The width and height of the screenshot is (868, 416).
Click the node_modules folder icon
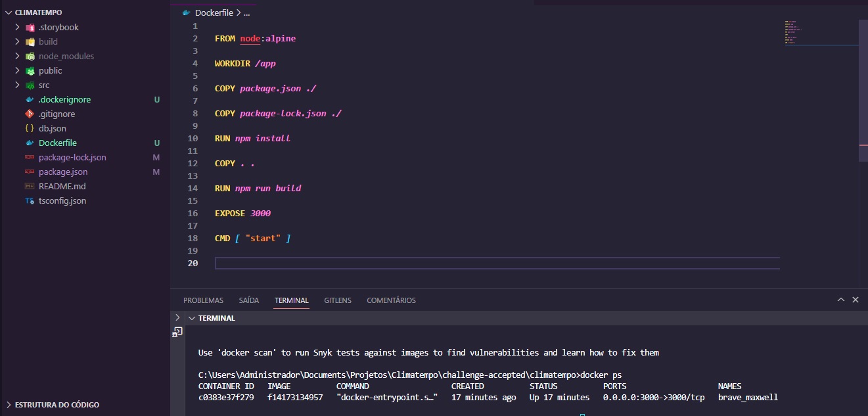(30, 57)
